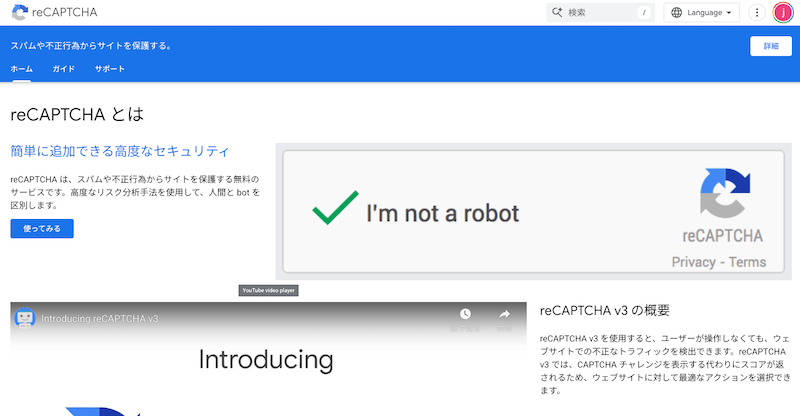Click the 簡単に追加できる高度なセキュリティ heading
The height and width of the screenshot is (416, 800).
pos(120,151)
